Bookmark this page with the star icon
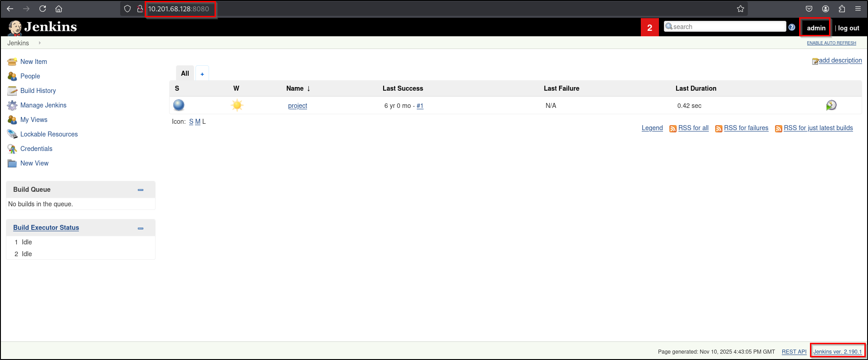This screenshot has width=868, height=360. [x=741, y=9]
